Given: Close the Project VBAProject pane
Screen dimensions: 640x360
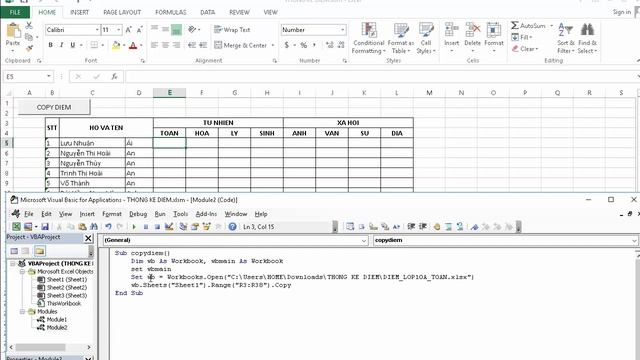Looking at the screenshot, I should pyautogui.click(x=88, y=238).
